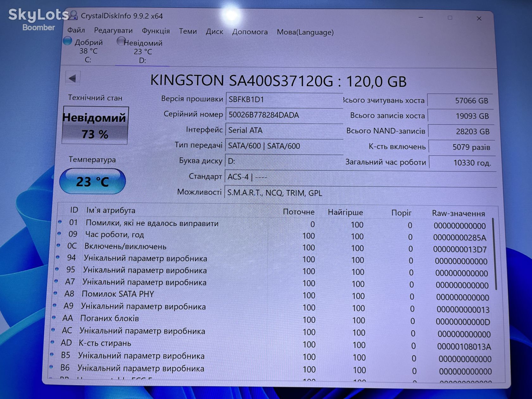The image size is (532, 399).
Task: Click the drive letter field D:
Action: coord(284,161)
